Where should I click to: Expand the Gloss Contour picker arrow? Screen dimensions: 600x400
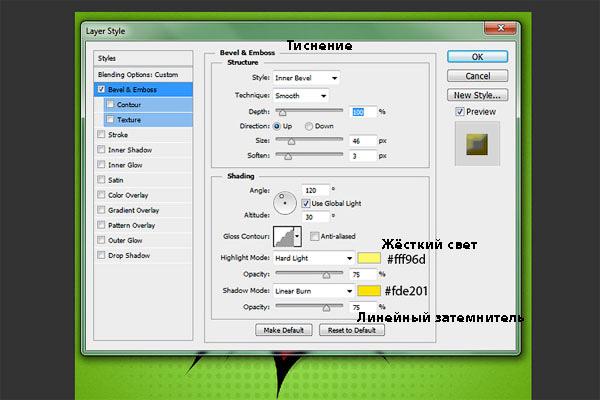coord(297,236)
